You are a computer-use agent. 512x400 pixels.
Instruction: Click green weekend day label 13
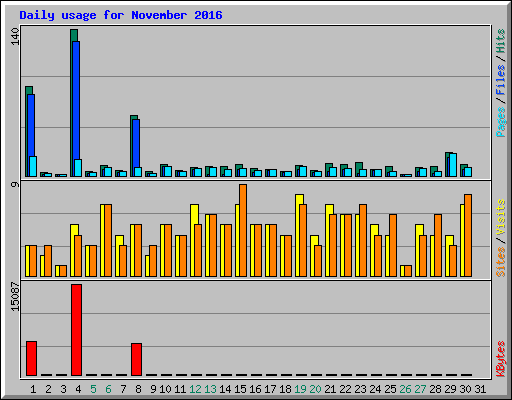[x=210, y=389]
